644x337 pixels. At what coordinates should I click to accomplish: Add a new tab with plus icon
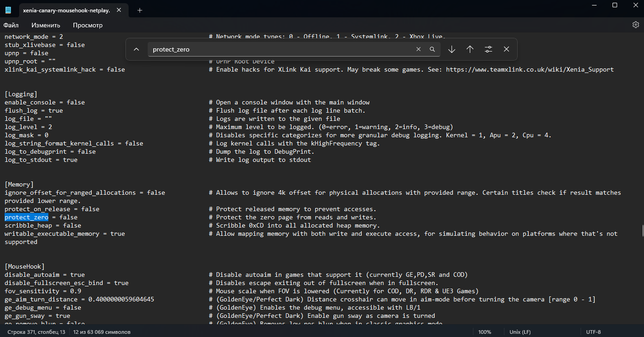click(x=140, y=10)
